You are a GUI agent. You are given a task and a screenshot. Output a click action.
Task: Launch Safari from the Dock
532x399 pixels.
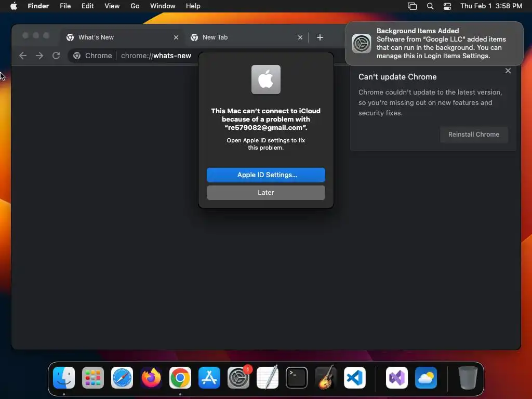(x=122, y=378)
